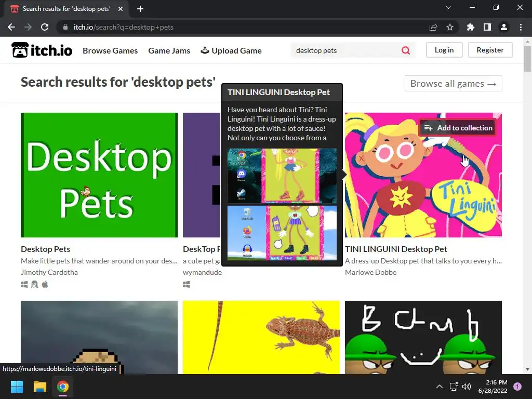Click the Windows icon under wymandude

coord(187,284)
